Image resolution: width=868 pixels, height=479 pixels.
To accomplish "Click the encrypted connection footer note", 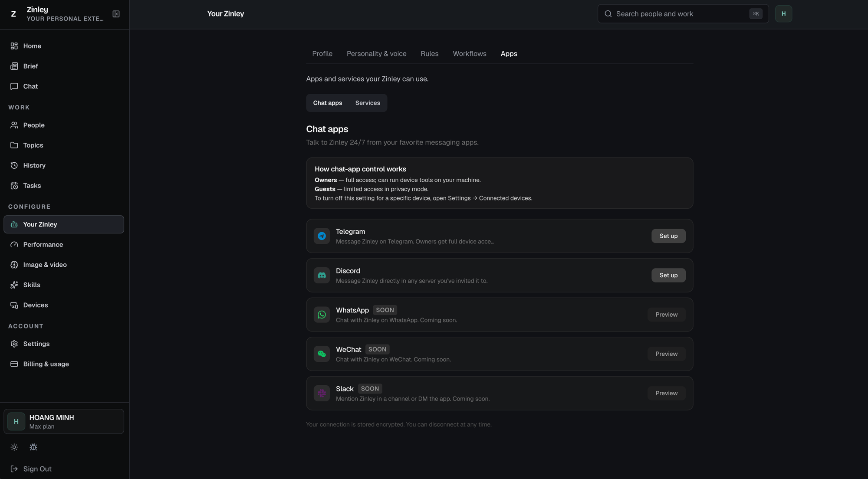I will coord(399,424).
